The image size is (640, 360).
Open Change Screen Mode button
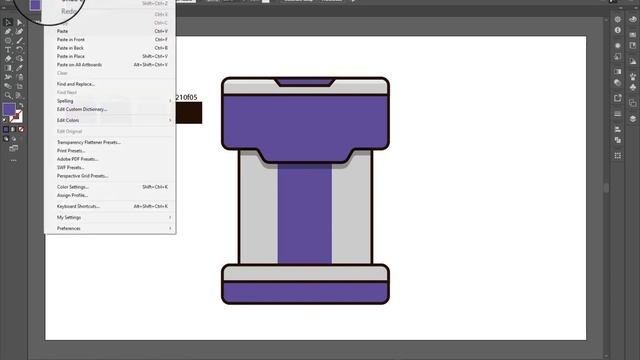tap(13, 149)
